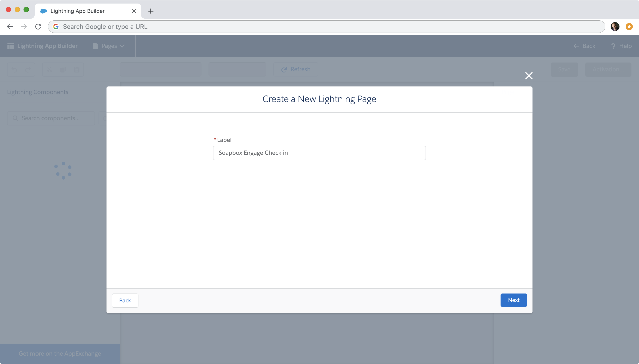Click the Search components field
The height and width of the screenshot is (364, 639).
51,118
